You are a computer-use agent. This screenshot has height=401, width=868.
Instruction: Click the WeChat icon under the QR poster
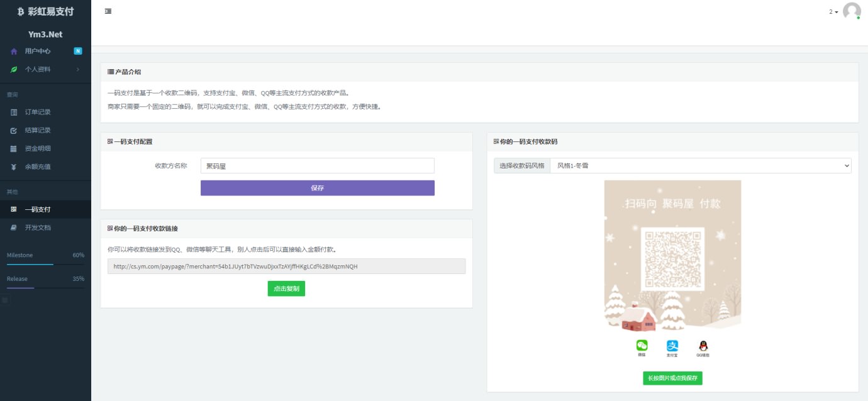pyautogui.click(x=642, y=345)
